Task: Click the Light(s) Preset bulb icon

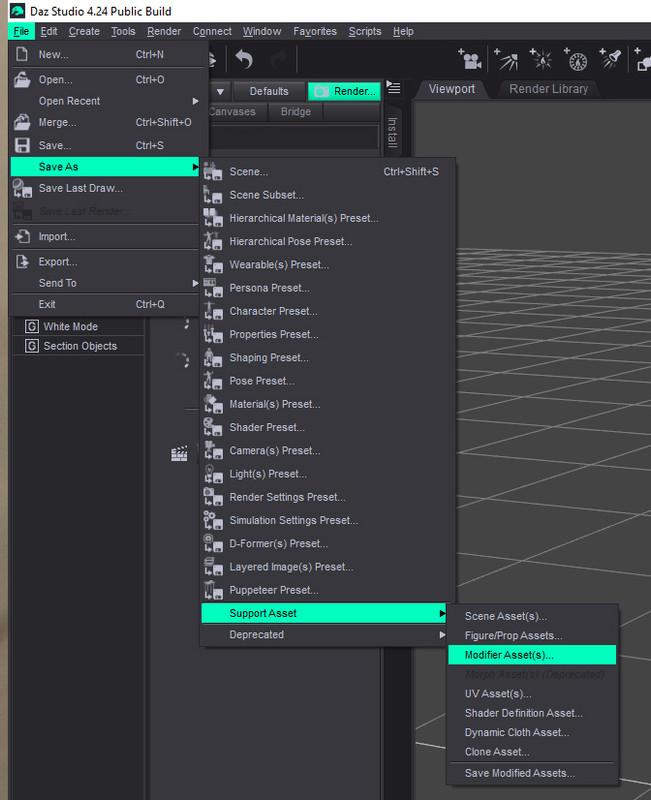Action: click(213, 474)
